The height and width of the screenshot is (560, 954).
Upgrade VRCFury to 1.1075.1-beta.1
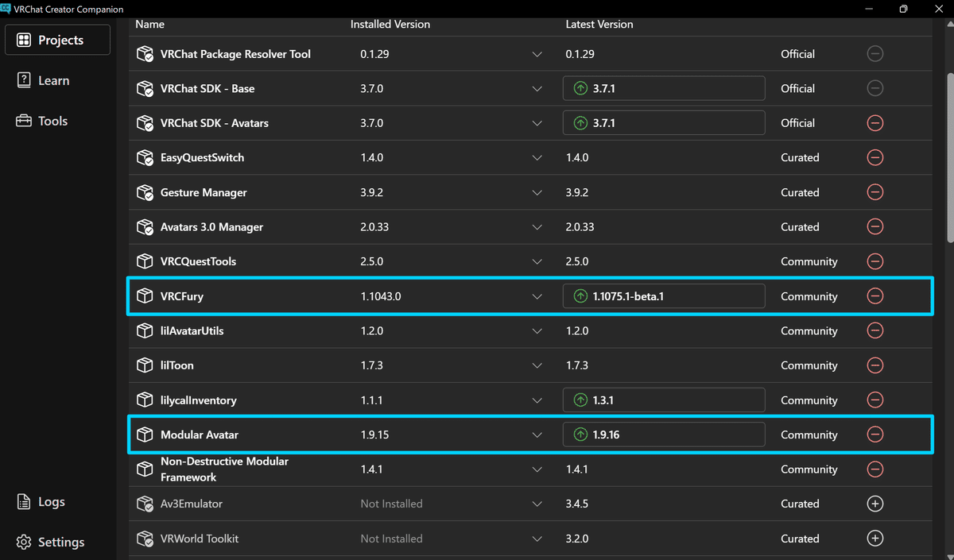pos(664,296)
